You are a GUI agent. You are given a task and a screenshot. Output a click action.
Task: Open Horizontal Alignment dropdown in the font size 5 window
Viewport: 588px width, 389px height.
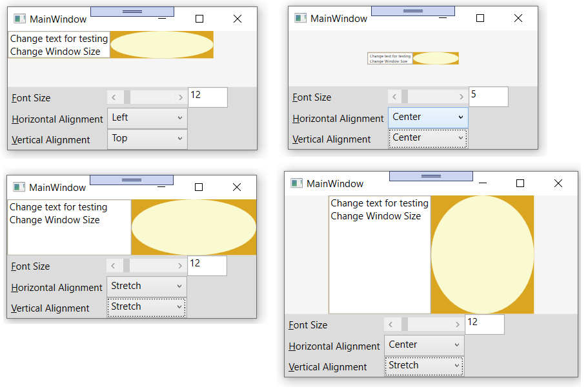point(427,117)
